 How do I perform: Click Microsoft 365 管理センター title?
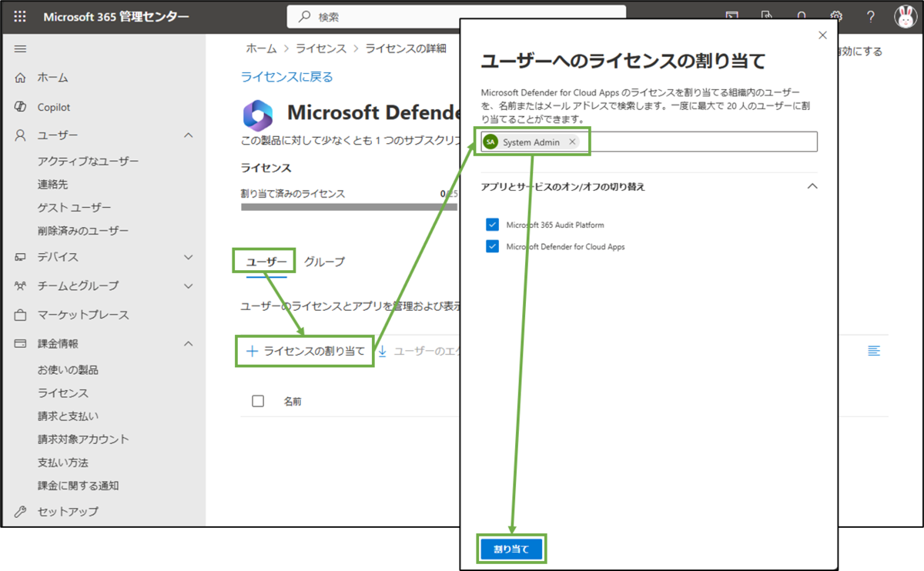[116, 17]
